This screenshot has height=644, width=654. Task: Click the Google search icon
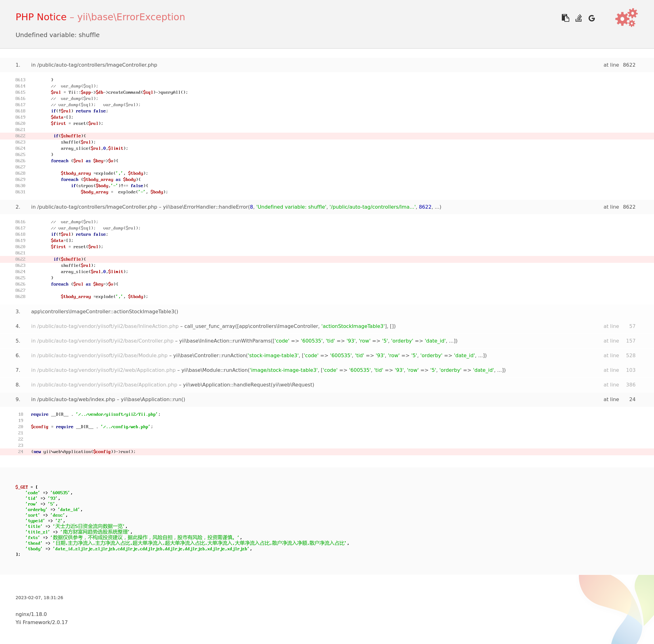(591, 18)
